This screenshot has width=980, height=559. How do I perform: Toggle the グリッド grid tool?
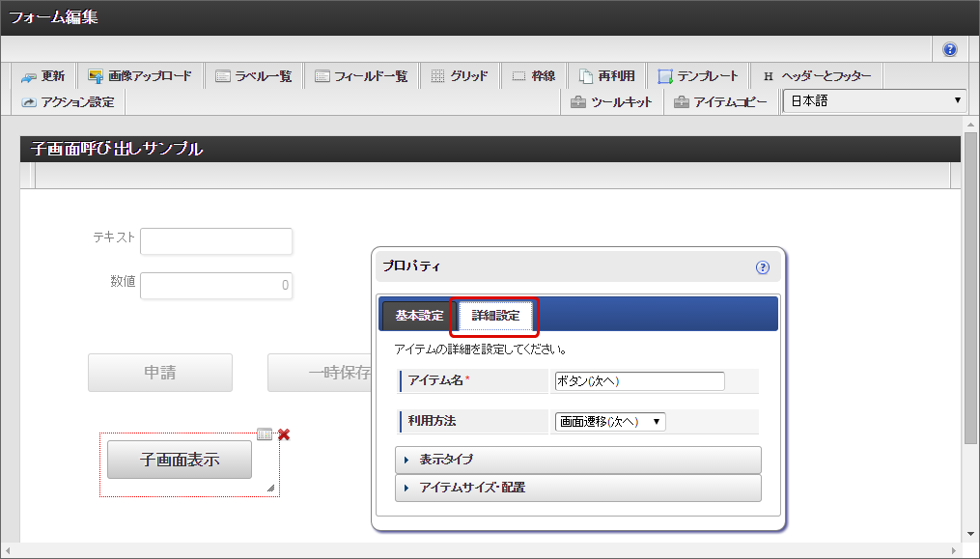[x=460, y=76]
